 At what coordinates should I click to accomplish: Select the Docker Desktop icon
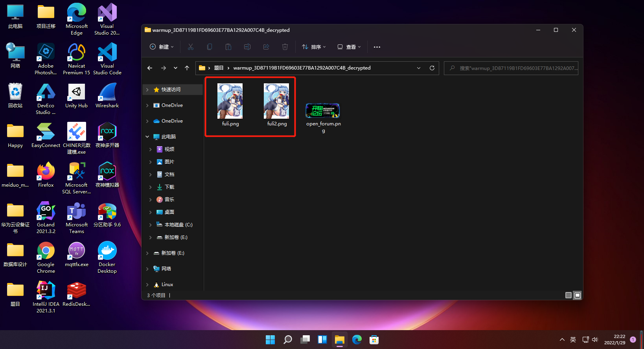(x=107, y=257)
